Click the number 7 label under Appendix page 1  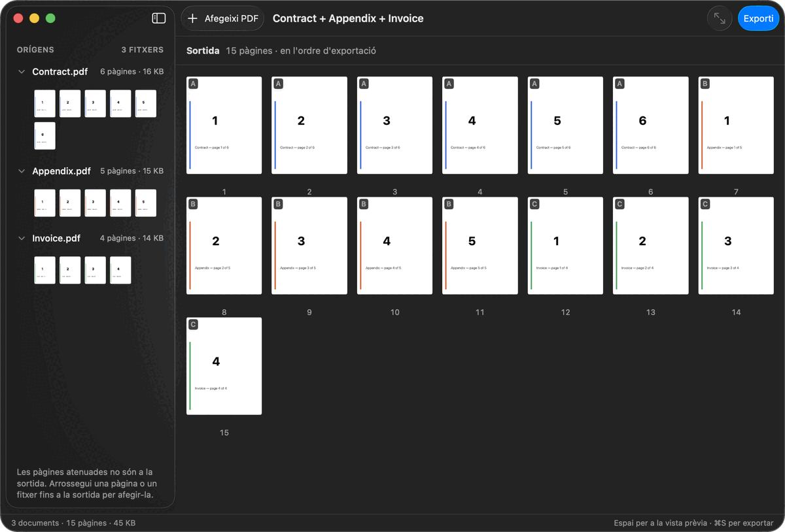(x=737, y=192)
